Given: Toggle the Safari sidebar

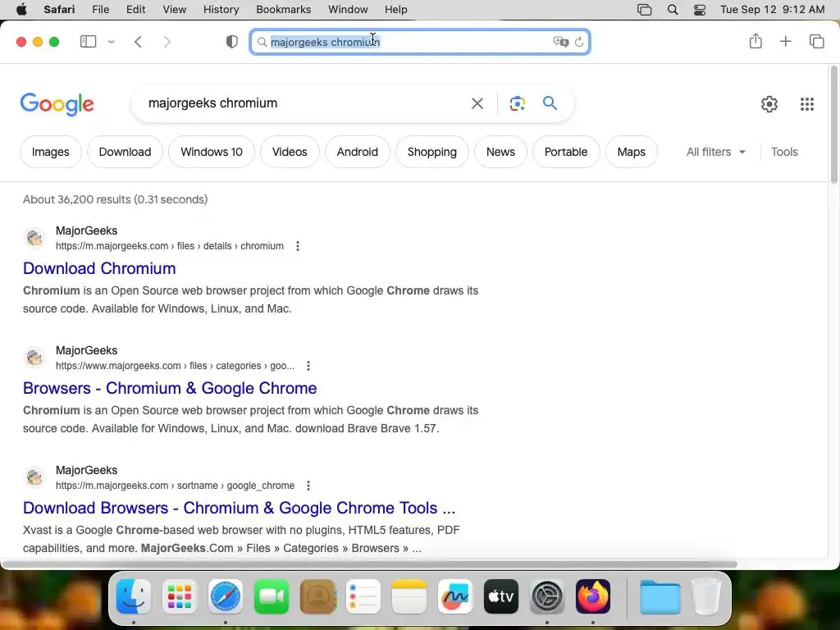Looking at the screenshot, I should tap(88, 41).
